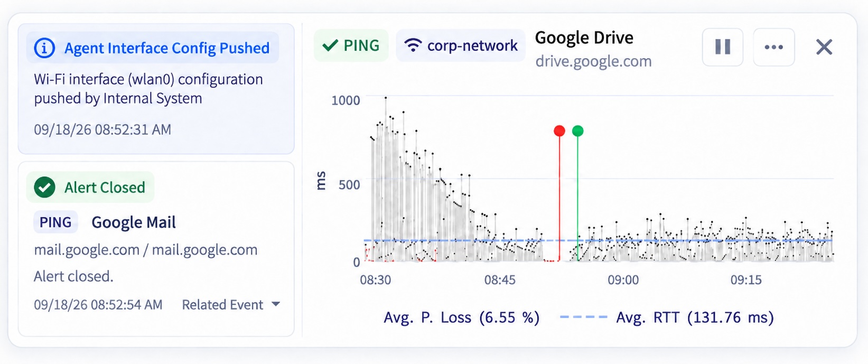868x364 pixels.
Task: Click the 09:00 x-axis label
Action: [x=623, y=280]
